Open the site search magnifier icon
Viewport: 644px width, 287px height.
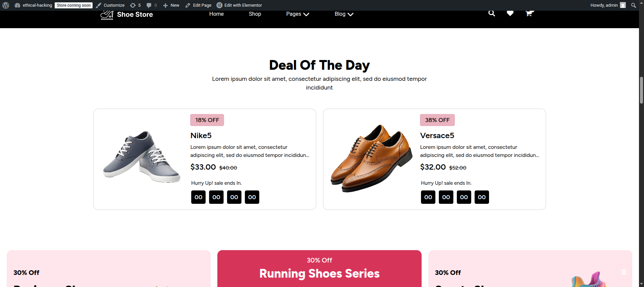(492, 13)
